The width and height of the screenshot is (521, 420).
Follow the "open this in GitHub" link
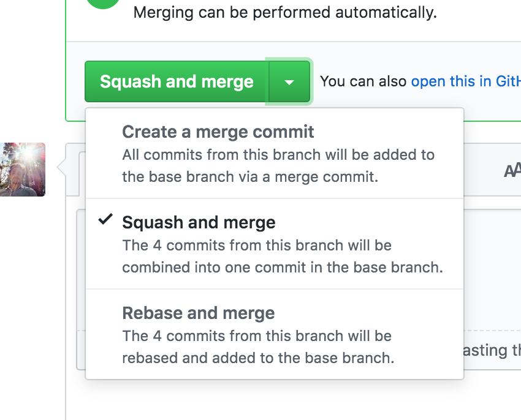click(465, 81)
